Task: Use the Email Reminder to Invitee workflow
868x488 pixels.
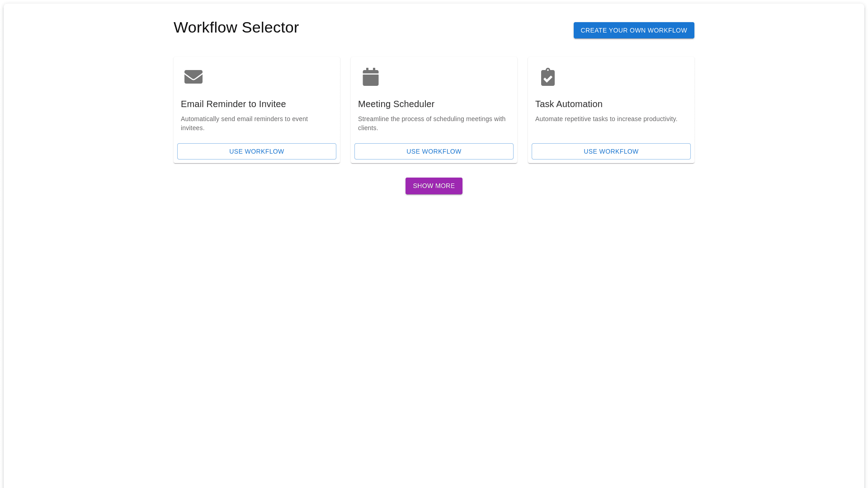Action: pos(257,151)
